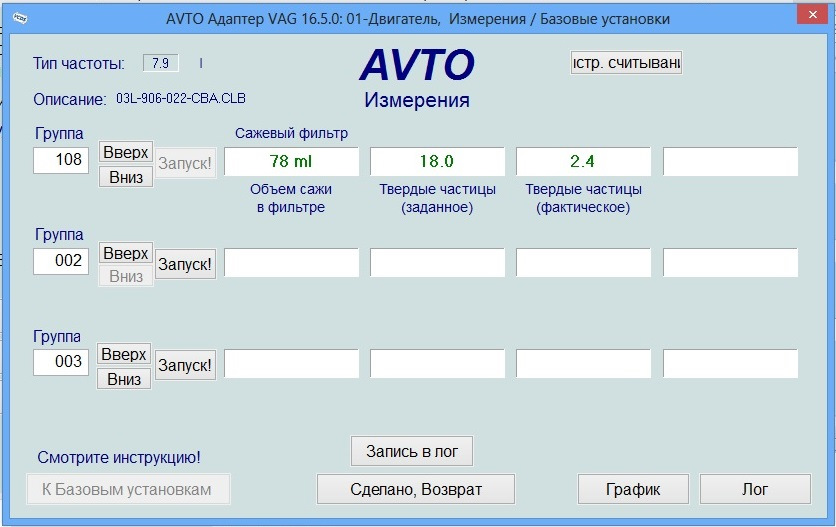Click Вверх for group 002
The width and height of the screenshot is (836, 527).
pos(126,253)
